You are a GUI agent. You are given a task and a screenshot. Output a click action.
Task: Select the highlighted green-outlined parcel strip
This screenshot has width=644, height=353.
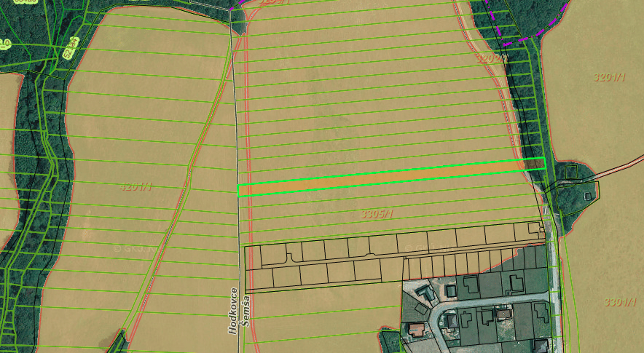tap(391, 177)
